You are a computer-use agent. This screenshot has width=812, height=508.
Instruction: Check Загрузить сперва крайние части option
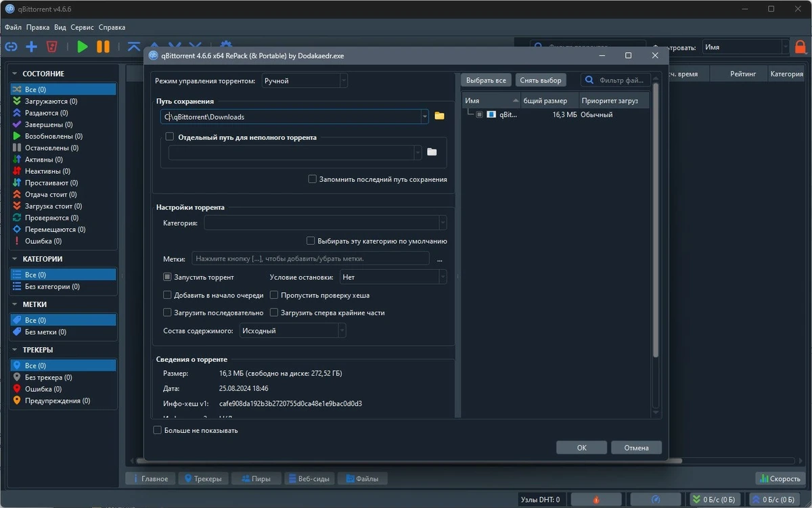274,313
